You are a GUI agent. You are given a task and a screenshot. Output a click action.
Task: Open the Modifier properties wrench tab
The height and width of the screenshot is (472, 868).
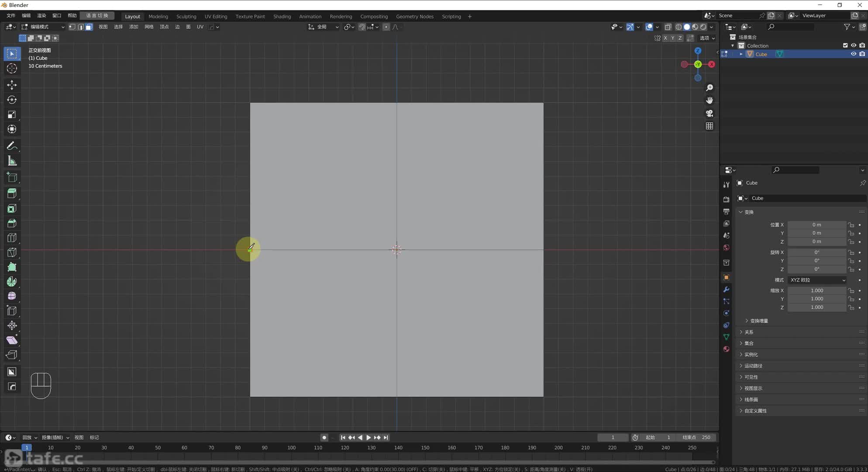coord(726,289)
